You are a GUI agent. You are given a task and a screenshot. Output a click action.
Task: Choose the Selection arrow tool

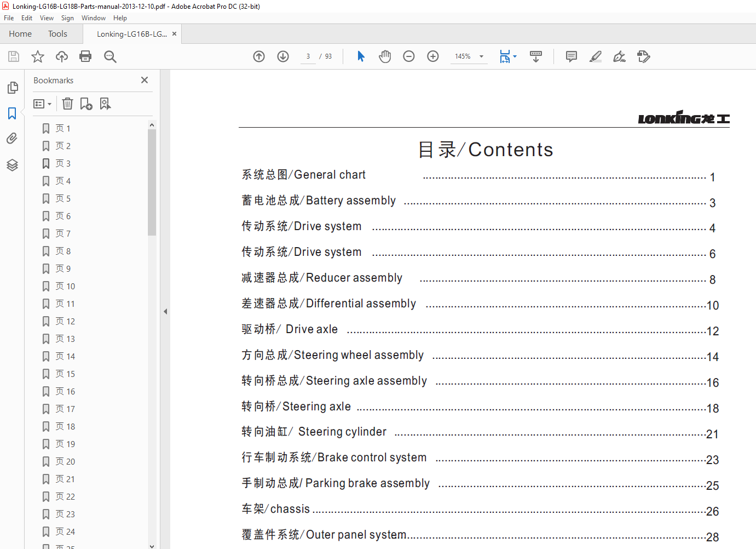(361, 56)
